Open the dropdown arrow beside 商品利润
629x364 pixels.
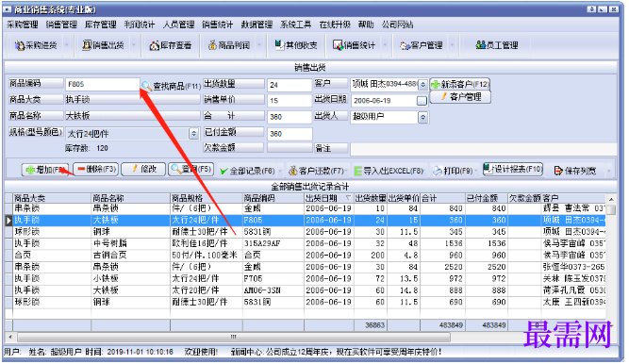(x=259, y=45)
